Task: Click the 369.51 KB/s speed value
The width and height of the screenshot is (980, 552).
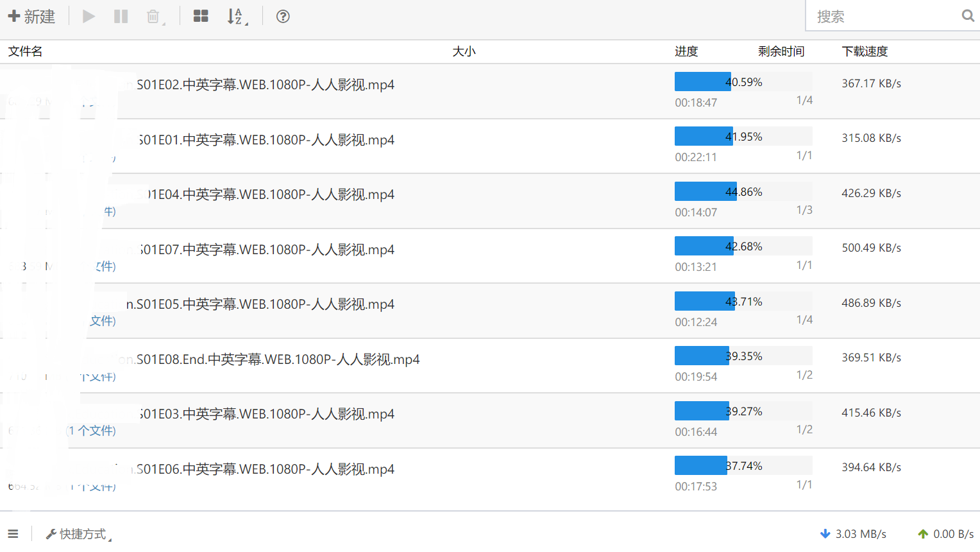Action: (x=872, y=358)
